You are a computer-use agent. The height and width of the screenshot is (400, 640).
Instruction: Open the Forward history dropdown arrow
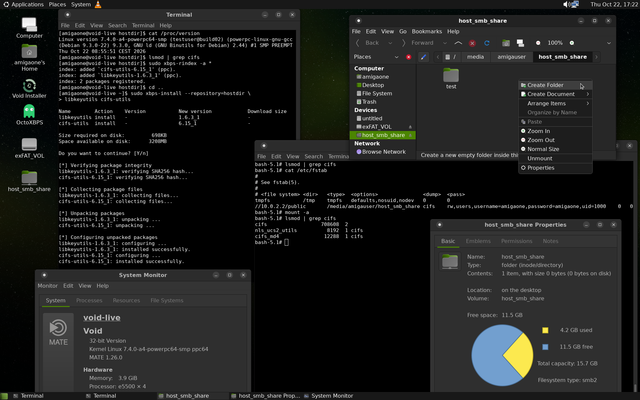445,43
